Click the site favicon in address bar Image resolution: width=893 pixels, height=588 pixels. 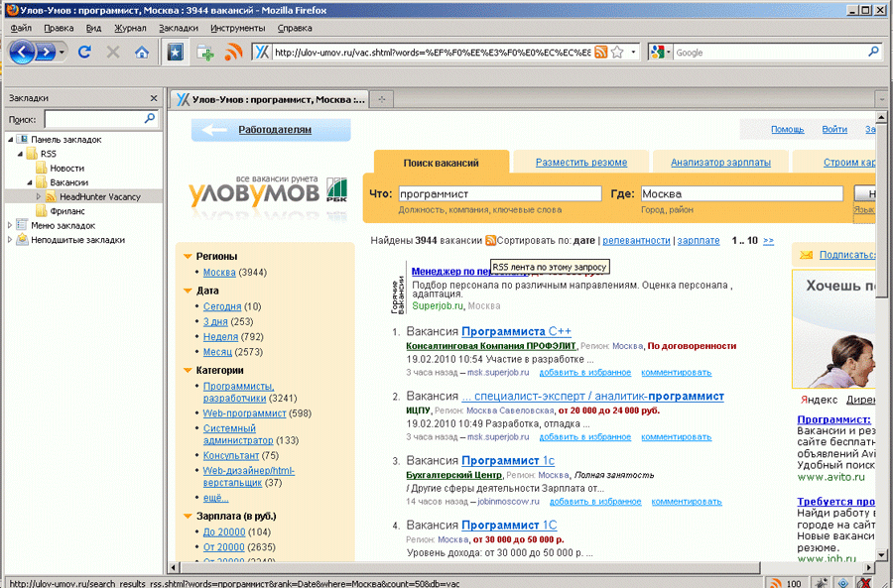click(262, 53)
